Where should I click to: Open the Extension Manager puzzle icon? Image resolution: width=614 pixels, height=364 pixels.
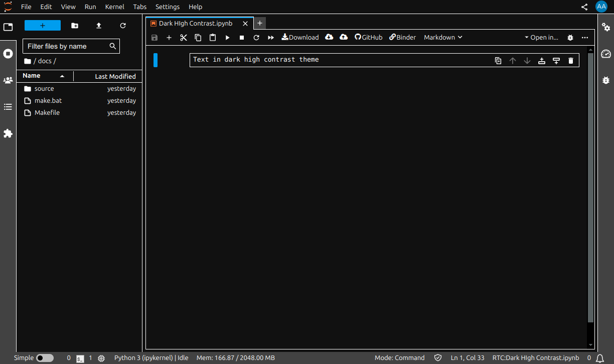[8, 133]
